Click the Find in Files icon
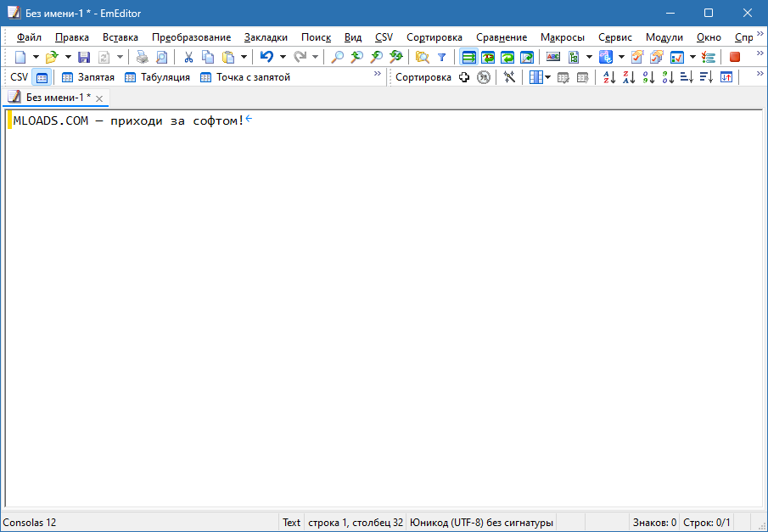 (423, 58)
